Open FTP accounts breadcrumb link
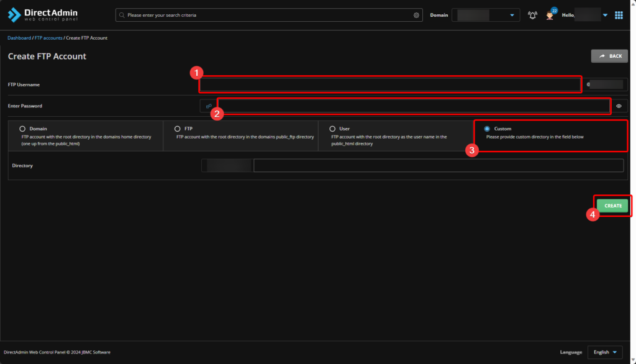636x364 pixels. click(48, 38)
